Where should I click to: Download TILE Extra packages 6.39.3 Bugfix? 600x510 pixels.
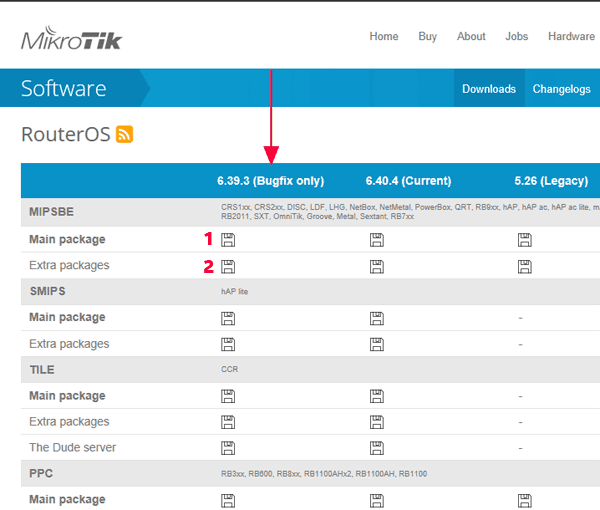[228, 422]
